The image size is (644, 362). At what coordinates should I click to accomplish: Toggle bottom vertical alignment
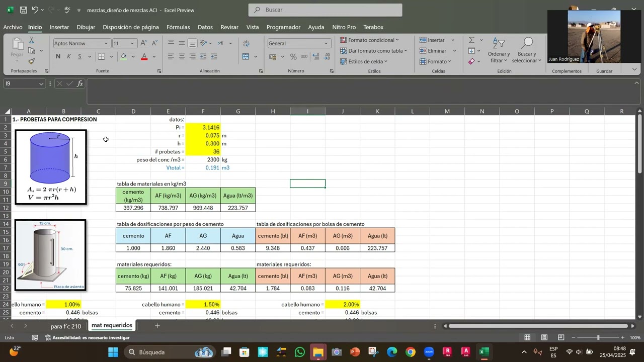coord(192,43)
